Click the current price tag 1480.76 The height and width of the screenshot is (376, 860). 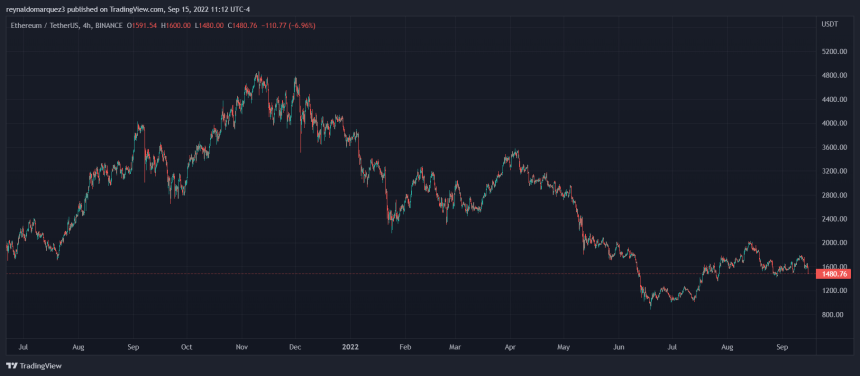tap(835, 274)
